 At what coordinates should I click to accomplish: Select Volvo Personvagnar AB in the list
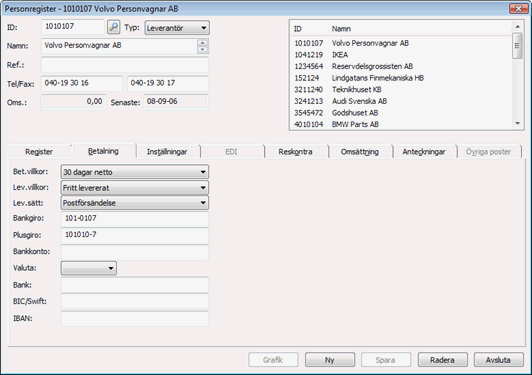point(401,43)
